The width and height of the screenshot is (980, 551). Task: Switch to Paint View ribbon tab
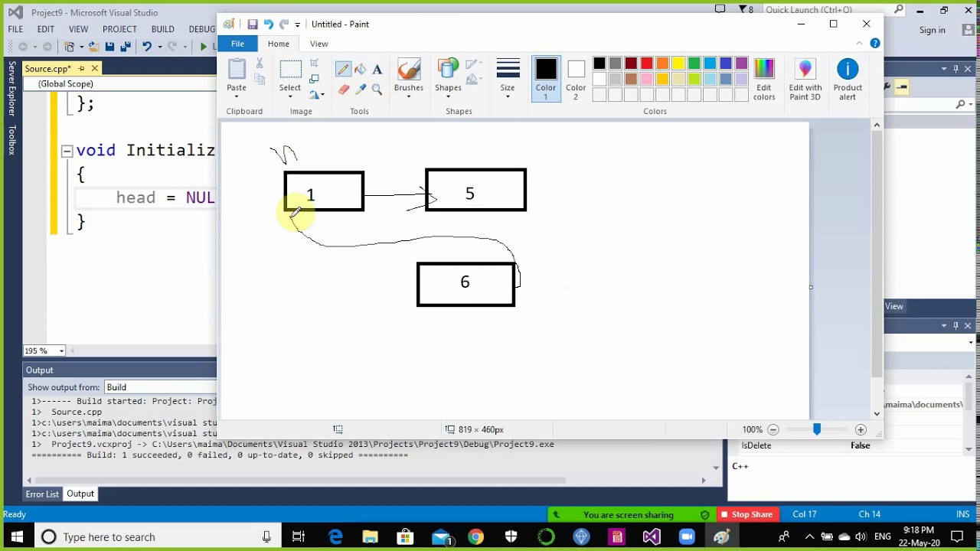(x=319, y=44)
